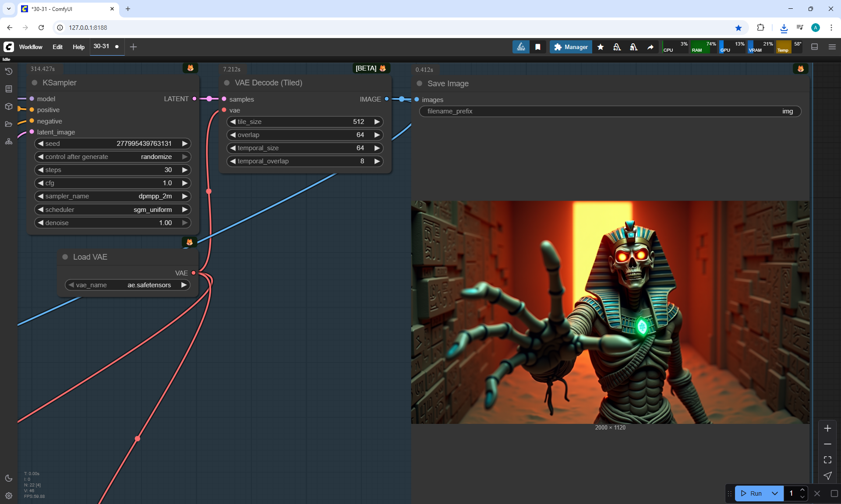841x504 pixels.
Task: Click the Run button
Action: tap(751, 493)
